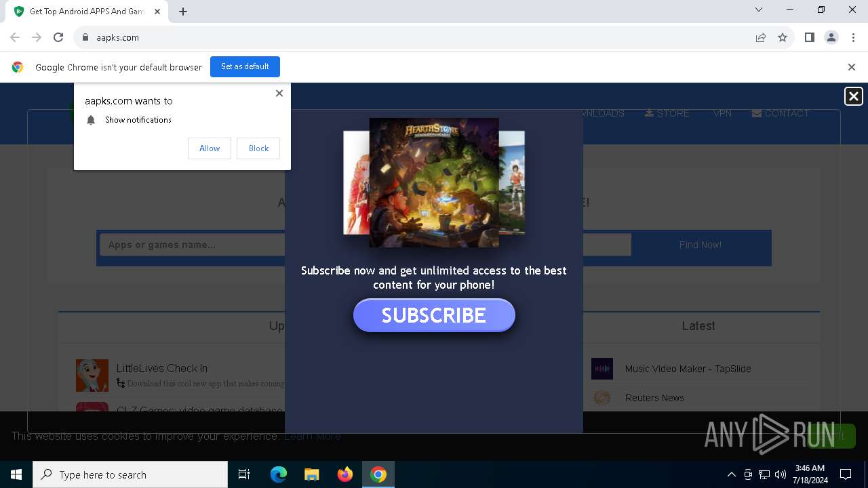Viewport: 868px width, 488px height.
Task: Open the STORE menu item
Action: pos(667,113)
